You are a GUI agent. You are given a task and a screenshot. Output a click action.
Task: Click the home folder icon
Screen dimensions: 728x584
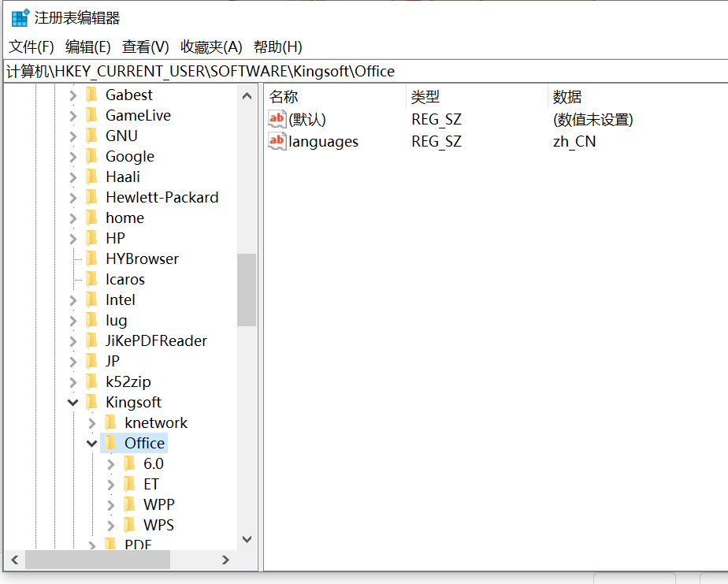point(92,218)
